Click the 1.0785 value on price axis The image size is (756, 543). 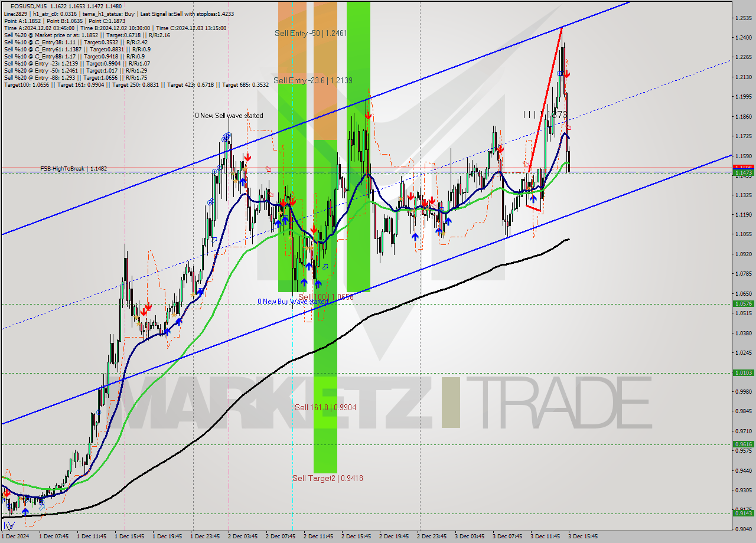743,274
